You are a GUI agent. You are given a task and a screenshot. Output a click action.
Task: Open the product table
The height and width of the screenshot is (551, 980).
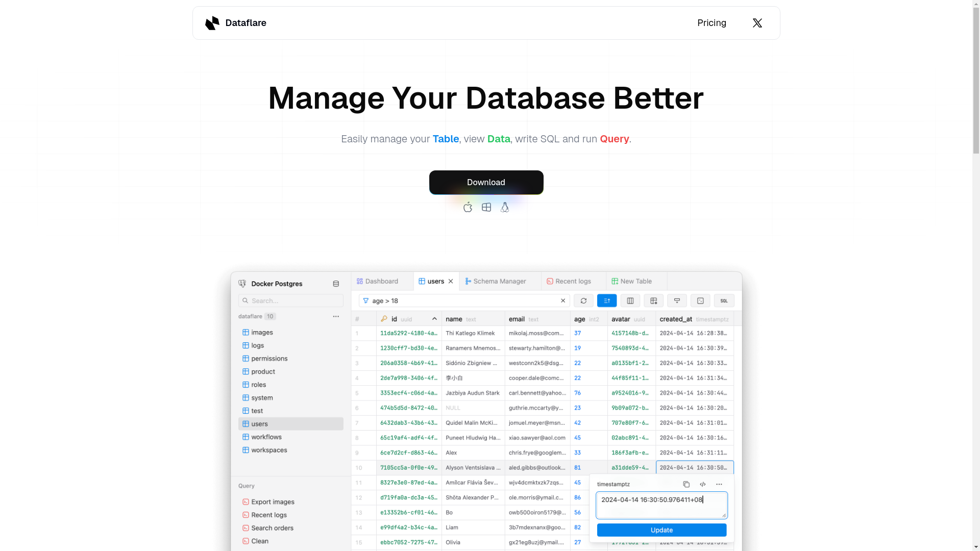(290, 372)
